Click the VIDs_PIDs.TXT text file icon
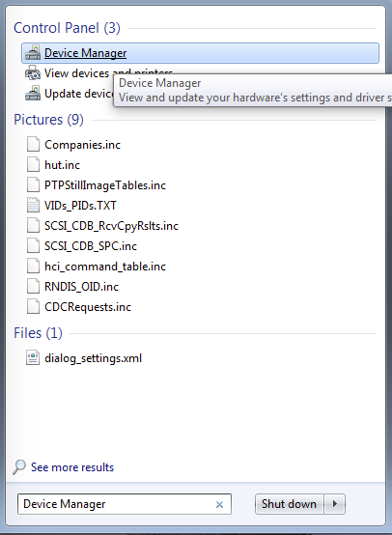Image resolution: width=392 pixels, height=535 pixels. click(x=33, y=206)
